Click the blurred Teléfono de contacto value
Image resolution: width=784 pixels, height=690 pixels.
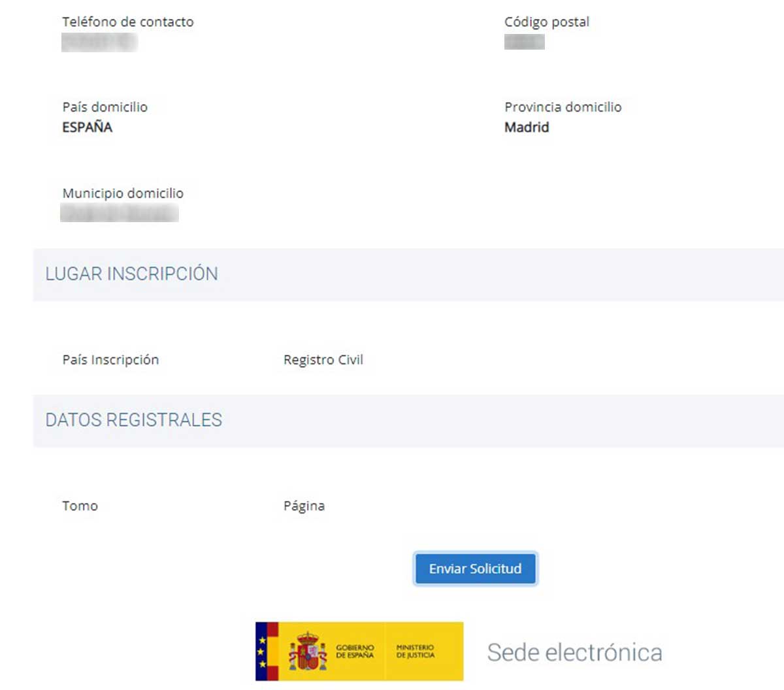pos(99,42)
